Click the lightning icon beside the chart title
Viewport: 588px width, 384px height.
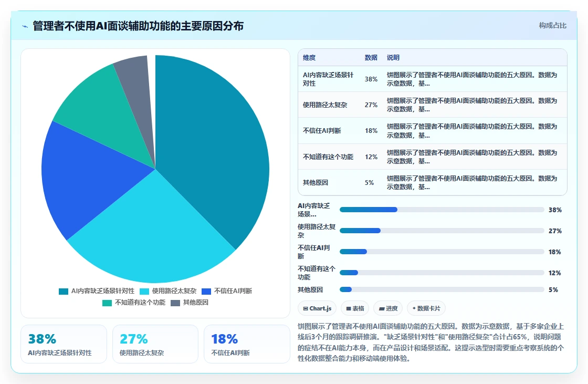pos(25,26)
